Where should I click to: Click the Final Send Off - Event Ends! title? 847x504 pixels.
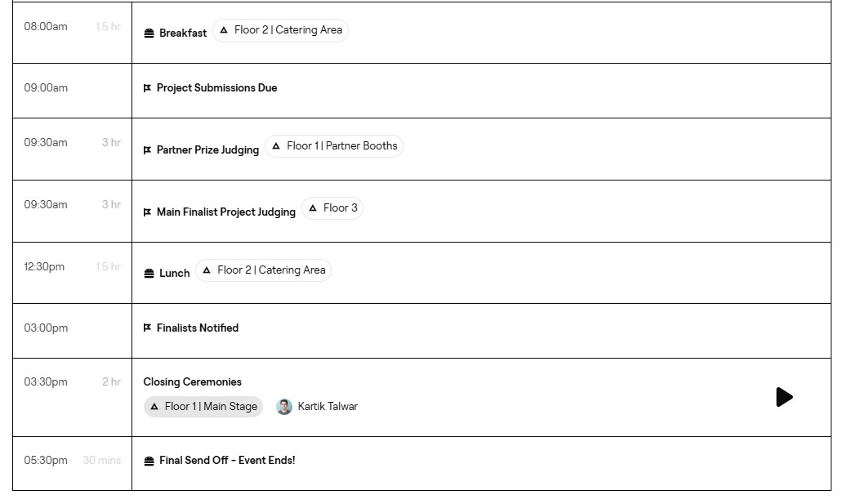pyautogui.click(x=227, y=461)
